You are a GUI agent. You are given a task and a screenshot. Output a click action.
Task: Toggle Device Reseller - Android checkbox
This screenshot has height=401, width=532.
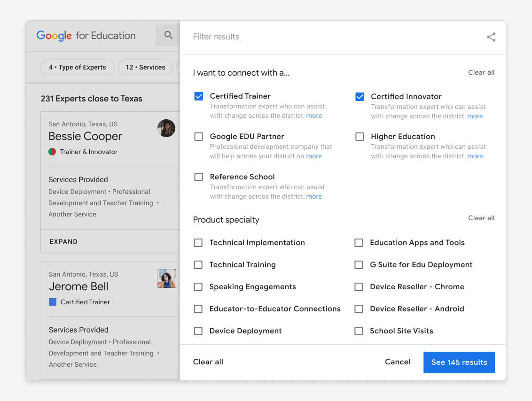[359, 309]
